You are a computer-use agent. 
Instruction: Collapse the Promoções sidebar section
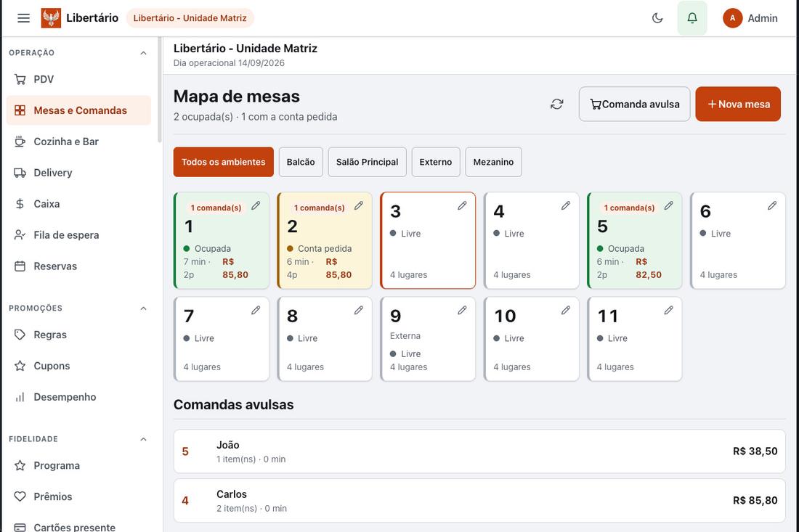[144, 308]
